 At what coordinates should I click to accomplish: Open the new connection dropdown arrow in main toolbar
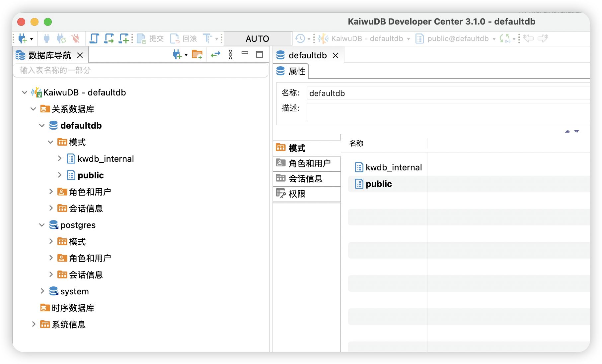tap(32, 39)
